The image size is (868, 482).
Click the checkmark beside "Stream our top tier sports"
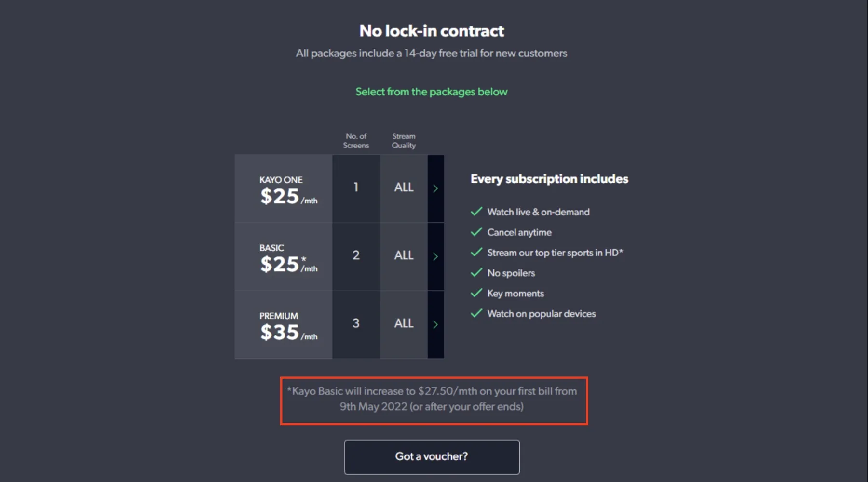476,252
